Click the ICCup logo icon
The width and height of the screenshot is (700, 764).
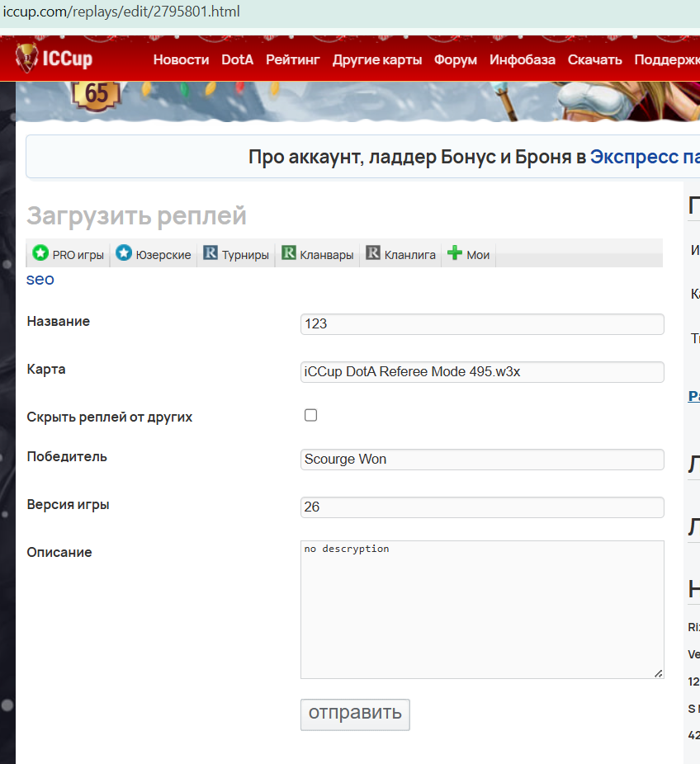pos(28,58)
